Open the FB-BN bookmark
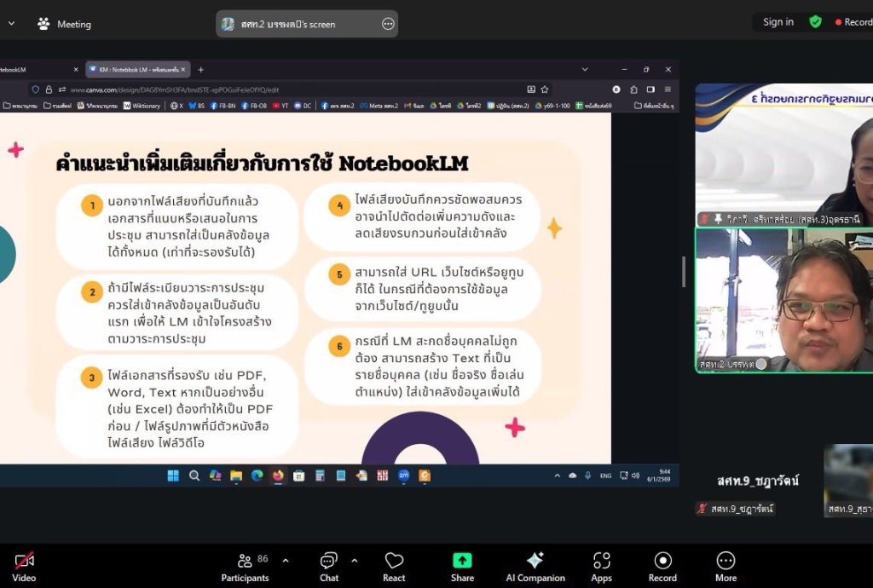 coord(223,106)
